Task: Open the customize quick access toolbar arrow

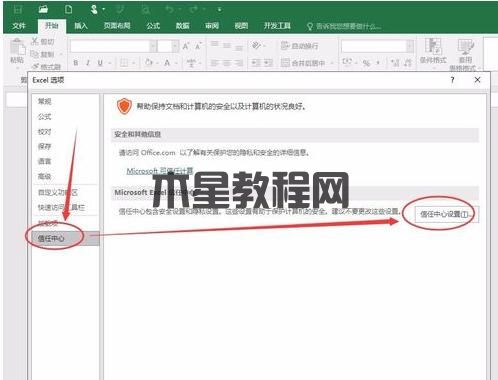Action: click(219, 10)
